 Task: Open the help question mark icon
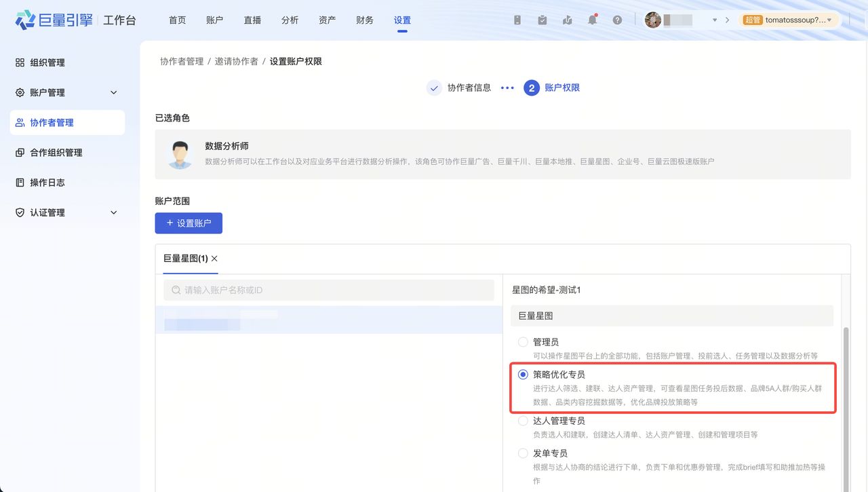[617, 20]
